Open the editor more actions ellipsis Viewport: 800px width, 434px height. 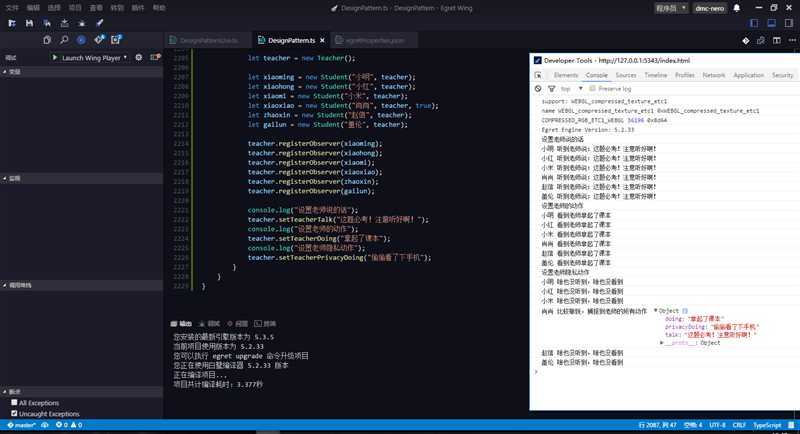click(x=792, y=41)
